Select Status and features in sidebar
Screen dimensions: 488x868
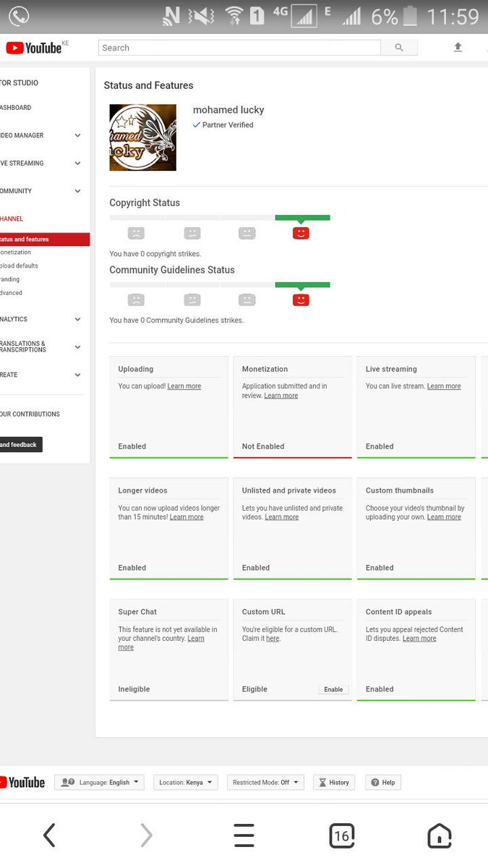click(45, 239)
